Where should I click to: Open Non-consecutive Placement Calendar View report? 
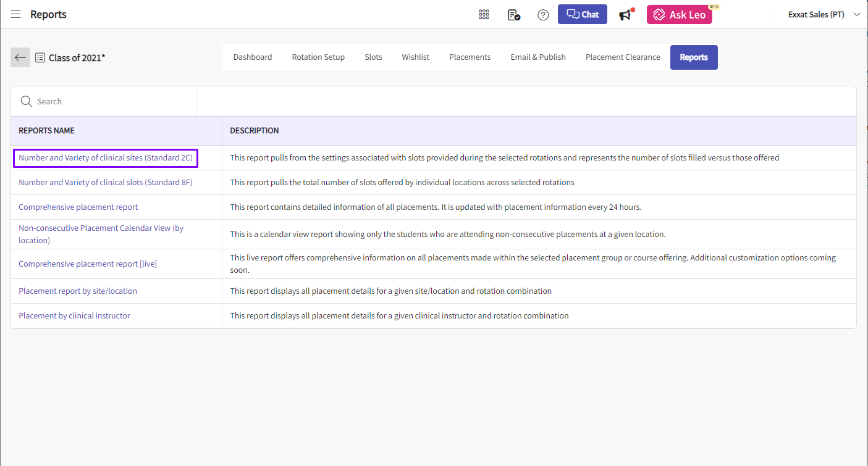[101, 234]
